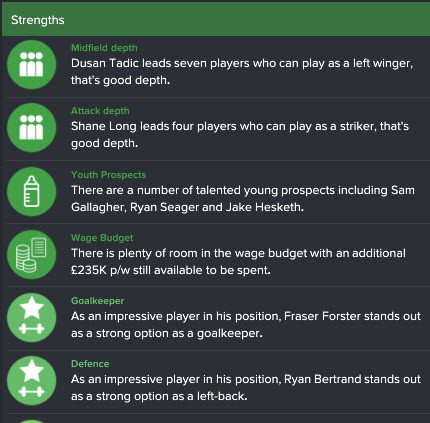
Task: Click the Shane Long striker depth description
Action: [240, 135]
